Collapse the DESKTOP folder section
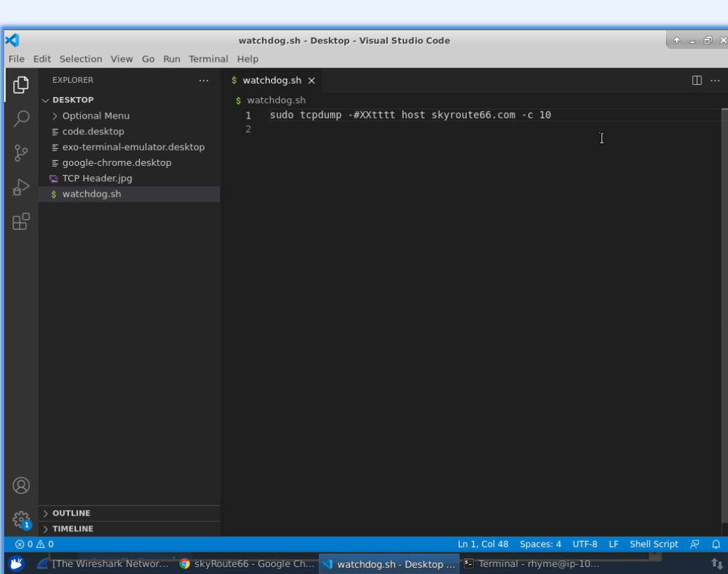The height and width of the screenshot is (574, 728). [129, 100]
